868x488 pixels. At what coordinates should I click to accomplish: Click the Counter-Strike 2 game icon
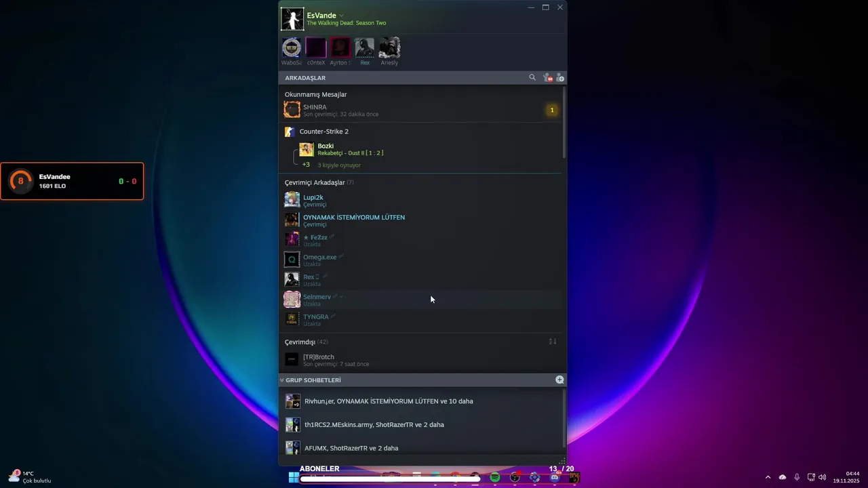tap(290, 131)
